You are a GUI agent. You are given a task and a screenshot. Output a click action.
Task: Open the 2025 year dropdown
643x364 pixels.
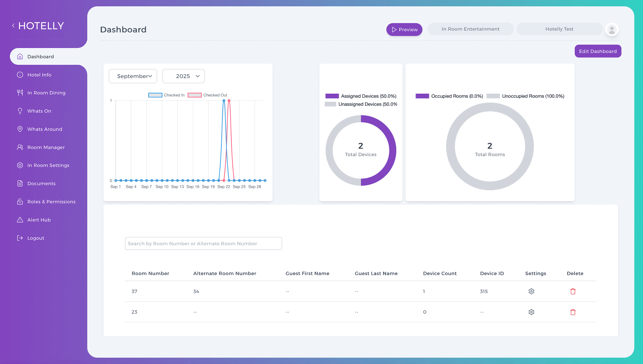184,76
